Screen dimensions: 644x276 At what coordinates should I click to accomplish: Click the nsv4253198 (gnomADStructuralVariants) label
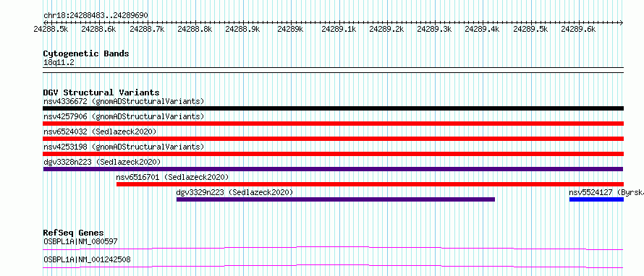[x=124, y=147]
